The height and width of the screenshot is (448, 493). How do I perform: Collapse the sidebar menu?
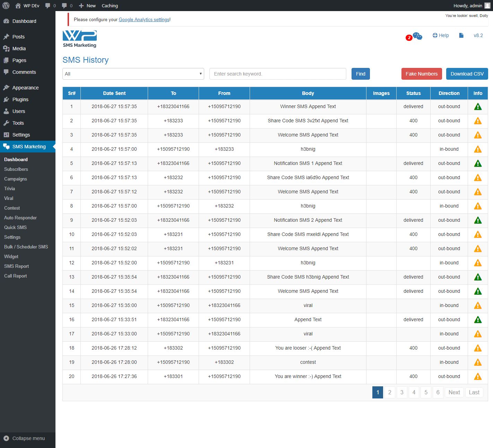pyautogui.click(x=24, y=438)
